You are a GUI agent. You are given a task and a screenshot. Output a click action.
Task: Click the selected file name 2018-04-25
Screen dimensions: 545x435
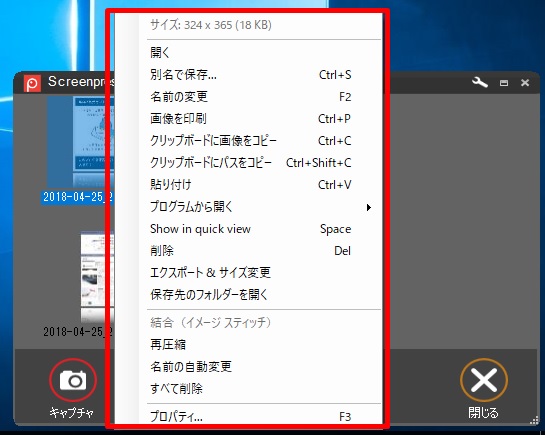pyautogui.click(x=77, y=197)
